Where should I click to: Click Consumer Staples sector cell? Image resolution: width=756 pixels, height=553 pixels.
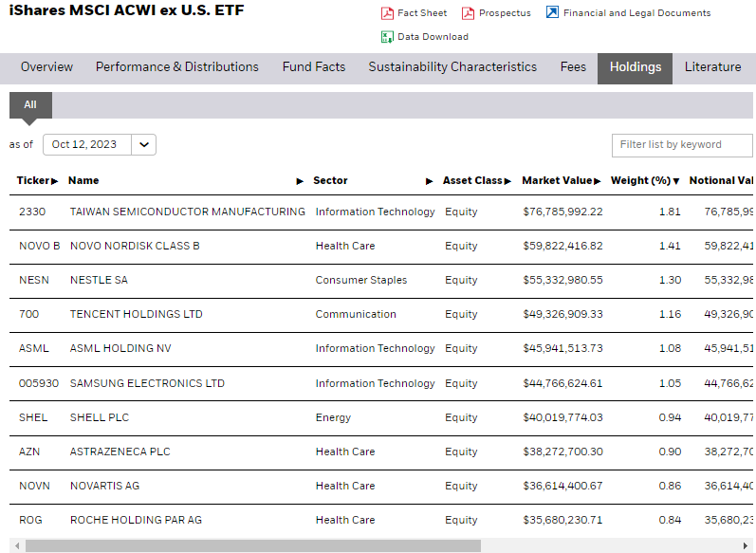pos(361,280)
